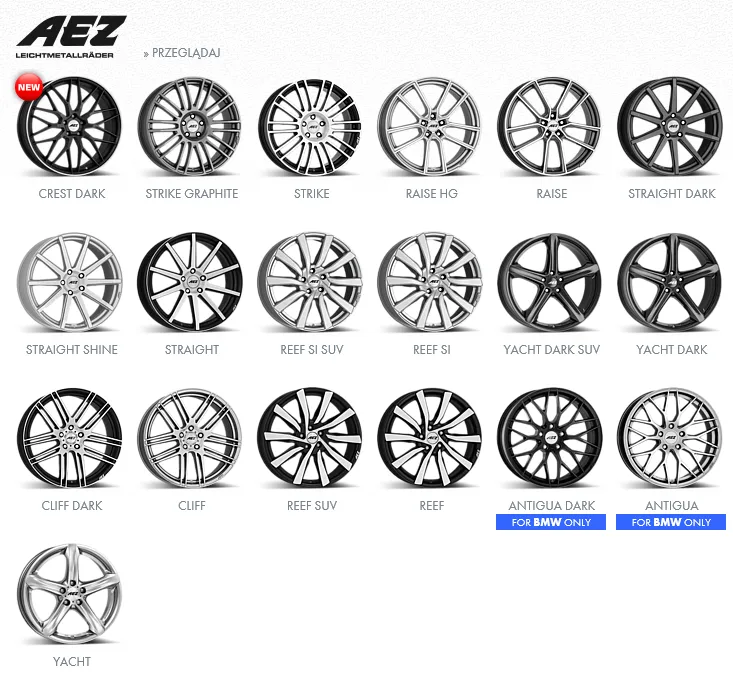
Task: Select the Strike Graphite wheel image
Action: [189, 126]
